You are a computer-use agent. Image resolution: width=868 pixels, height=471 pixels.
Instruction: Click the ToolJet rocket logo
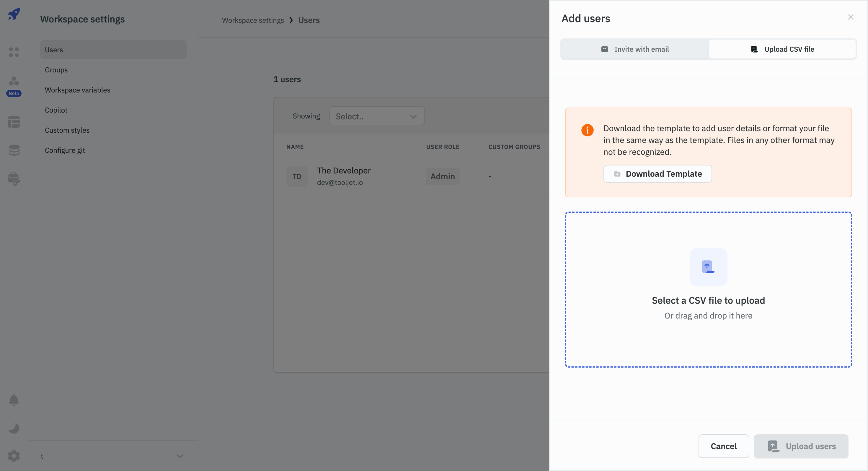point(14,14)
